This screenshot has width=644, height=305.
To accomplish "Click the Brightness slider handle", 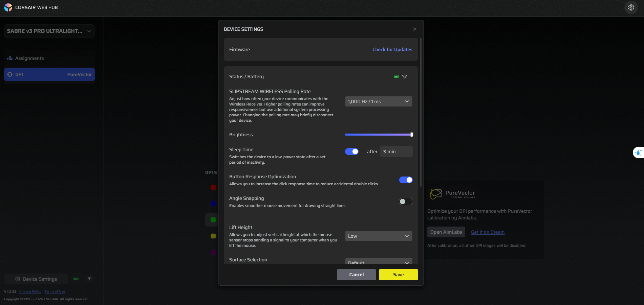I will click(412, 135).
